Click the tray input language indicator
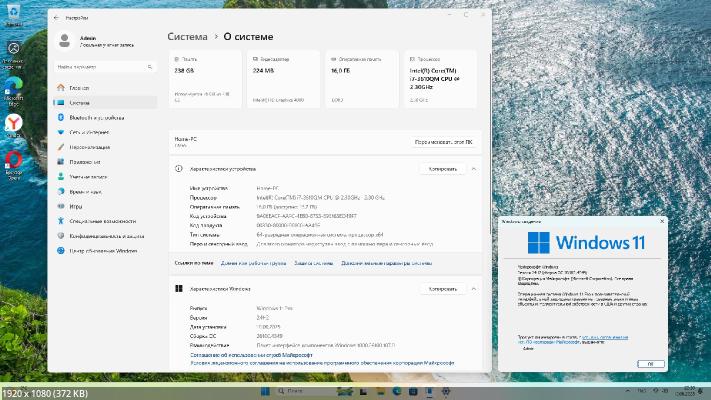The height and width of the screenshot is (400, 711). (642, 390)
